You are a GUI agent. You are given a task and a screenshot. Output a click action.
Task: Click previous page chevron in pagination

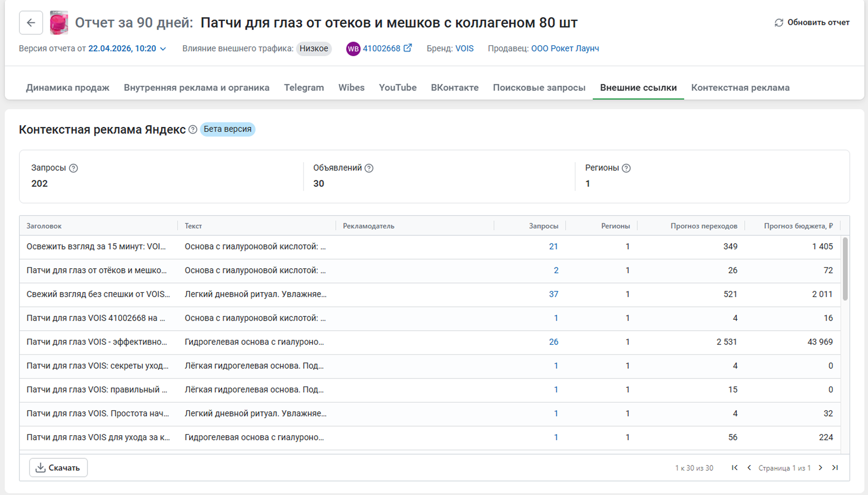[x=749, y=468]
